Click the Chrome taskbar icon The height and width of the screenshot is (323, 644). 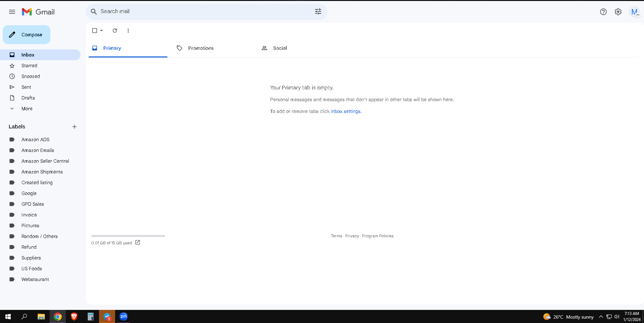point(58,317)
